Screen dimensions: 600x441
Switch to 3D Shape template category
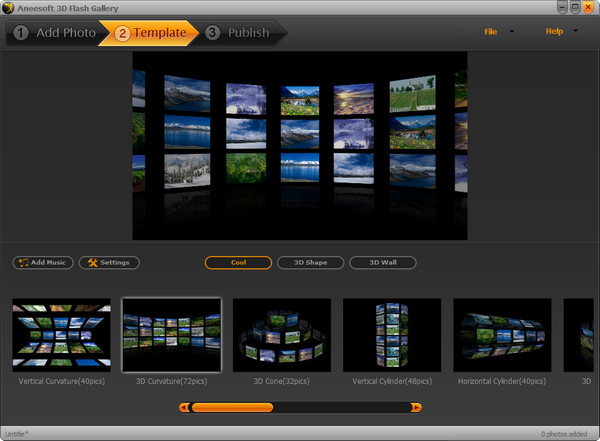tap(310, 263)
